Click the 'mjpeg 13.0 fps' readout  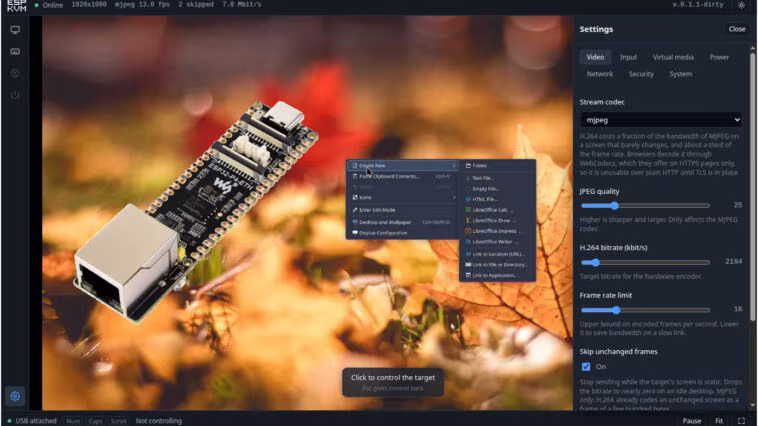[142, 4]
